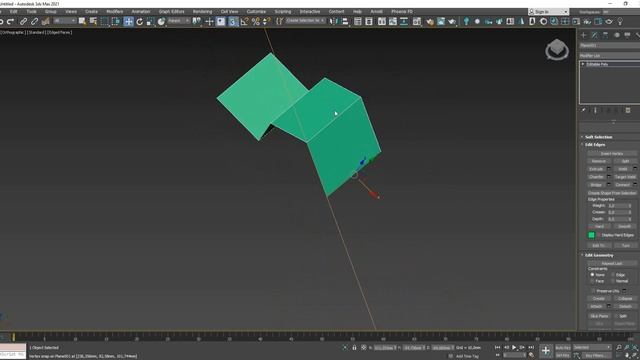
Task: Open the Graph Editors menu
Action: click(x=171, y=11)
